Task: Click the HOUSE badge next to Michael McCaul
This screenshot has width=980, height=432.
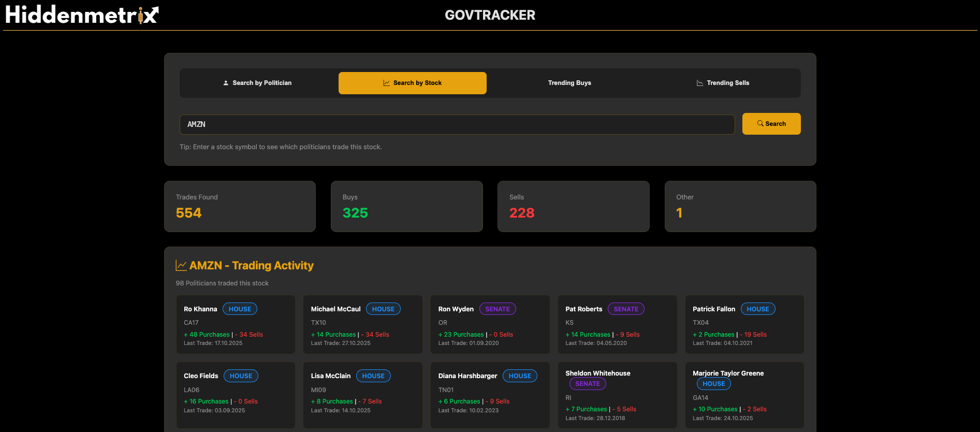Action: [x=383, y=309]
